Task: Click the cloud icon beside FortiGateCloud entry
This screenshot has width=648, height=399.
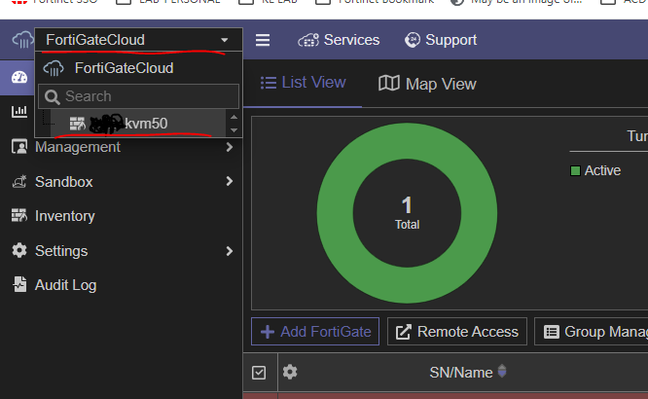Action: pyautogui.click(x=53, y=68)
